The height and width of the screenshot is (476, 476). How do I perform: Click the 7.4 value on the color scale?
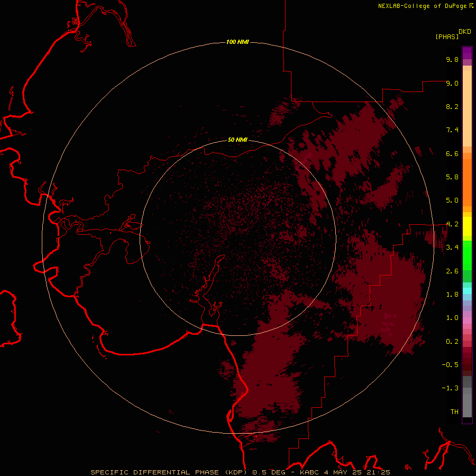[x=452, y=130]
